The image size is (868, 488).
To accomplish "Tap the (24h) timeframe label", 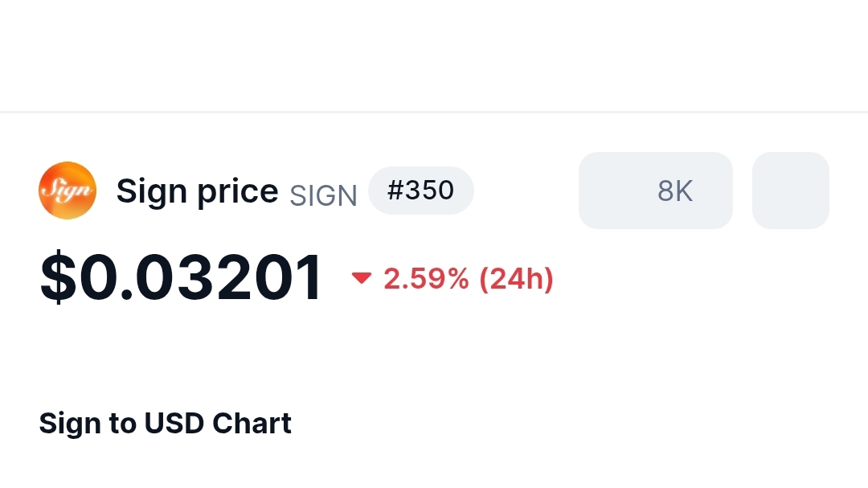I will click(x=516, y=279).
